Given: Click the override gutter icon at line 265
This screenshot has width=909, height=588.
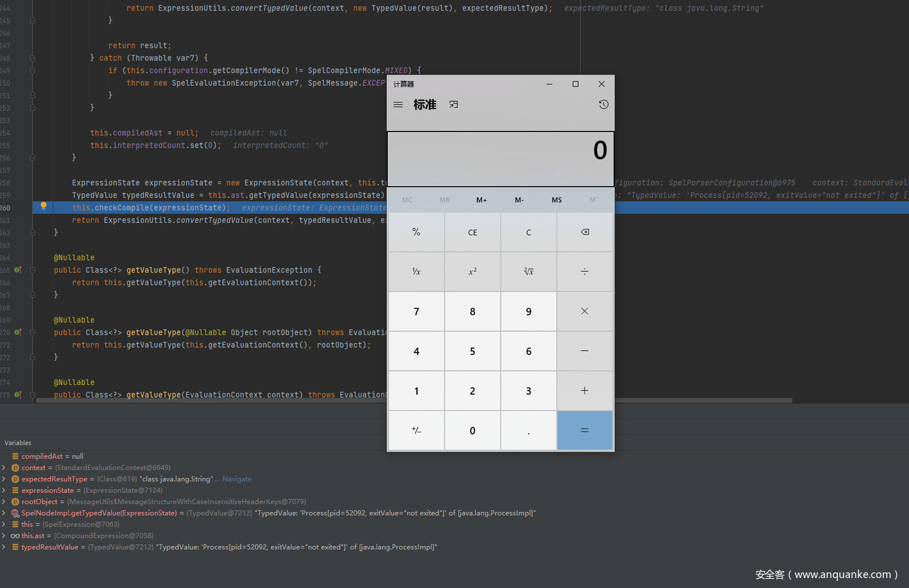Looking at the screenshot, I should 18,270.
